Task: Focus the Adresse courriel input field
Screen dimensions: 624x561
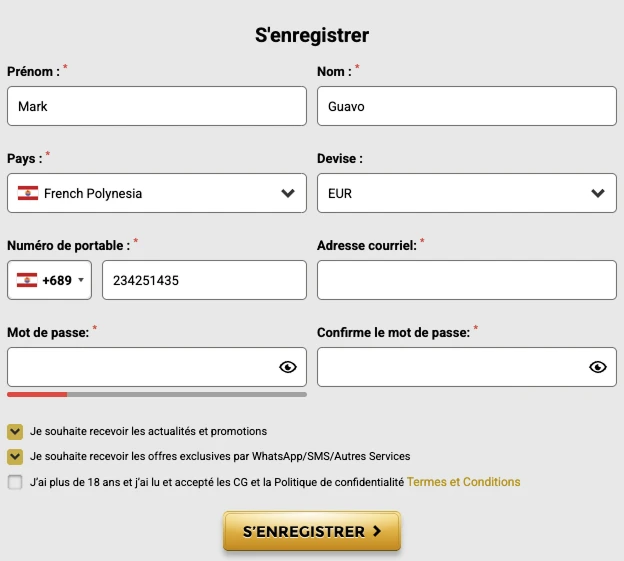Action: (x=467, y=280)
